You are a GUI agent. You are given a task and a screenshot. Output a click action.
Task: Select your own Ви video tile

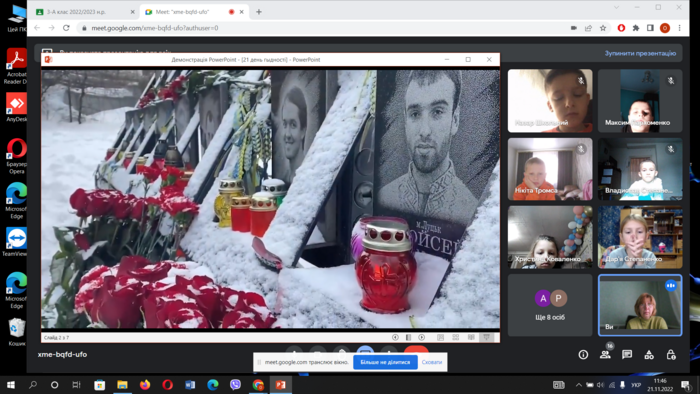point(640,305)
